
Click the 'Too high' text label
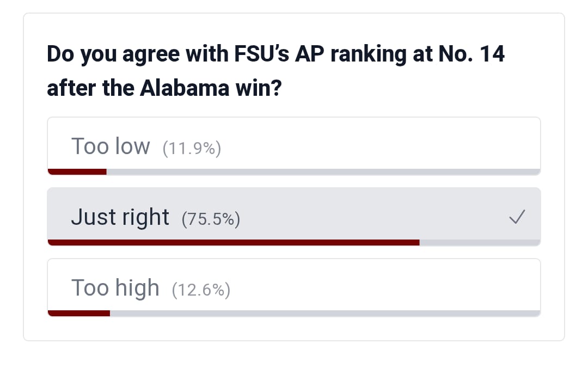tap(115, 288)
